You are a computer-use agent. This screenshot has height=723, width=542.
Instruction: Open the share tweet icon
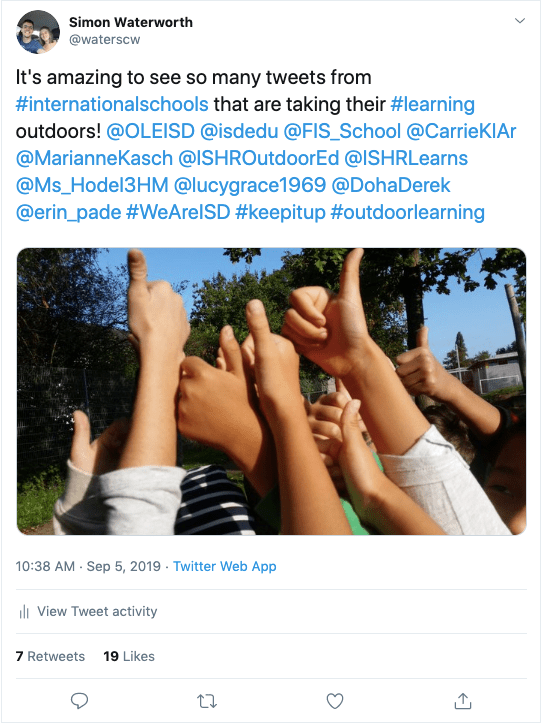(x=463, y=700)
